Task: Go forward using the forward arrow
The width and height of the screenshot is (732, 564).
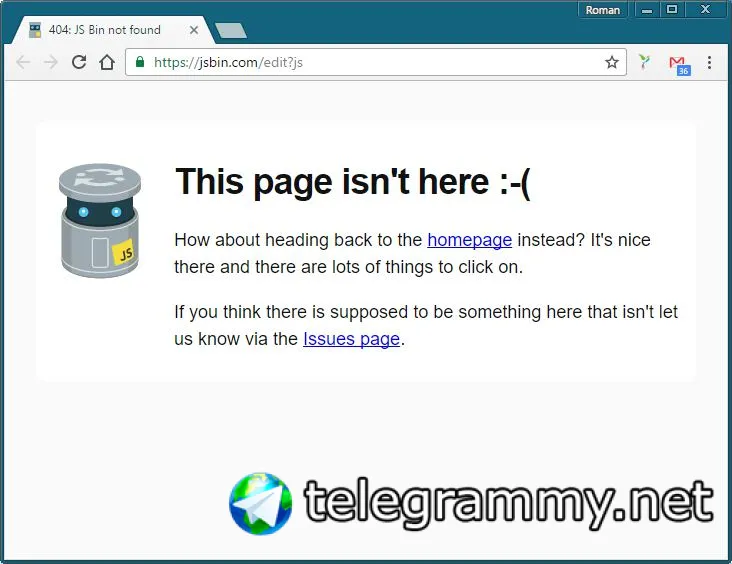Action: click(x=50, y=62)
